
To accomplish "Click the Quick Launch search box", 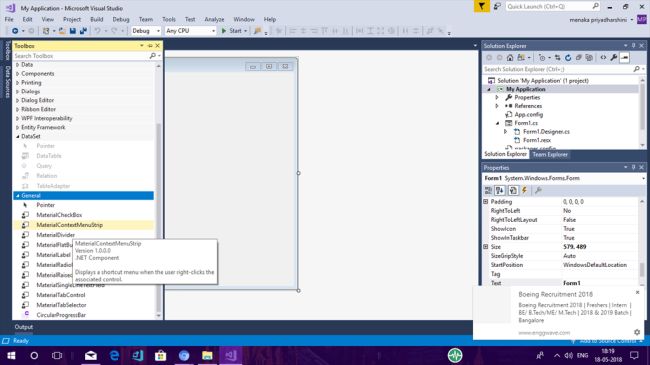I will 553,6.
